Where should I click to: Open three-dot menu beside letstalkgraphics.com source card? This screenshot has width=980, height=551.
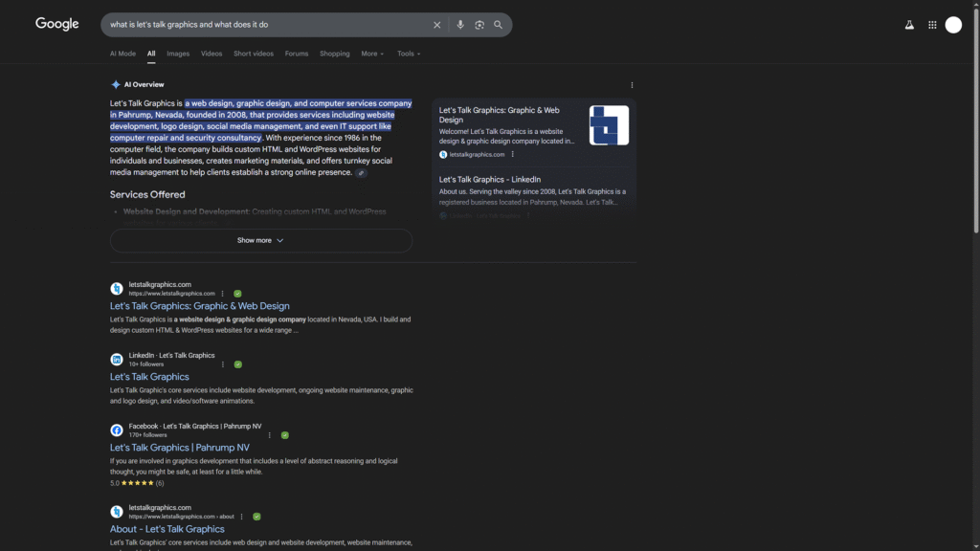pos(513,154)
